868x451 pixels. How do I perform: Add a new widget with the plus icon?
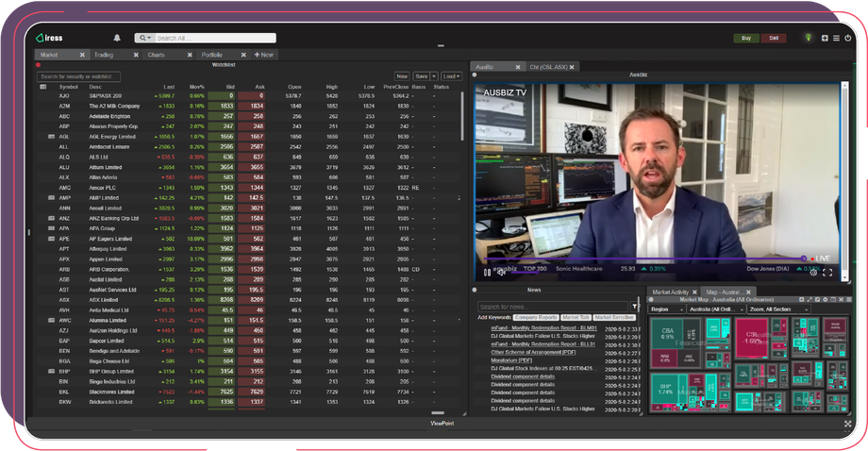[825, 38]
